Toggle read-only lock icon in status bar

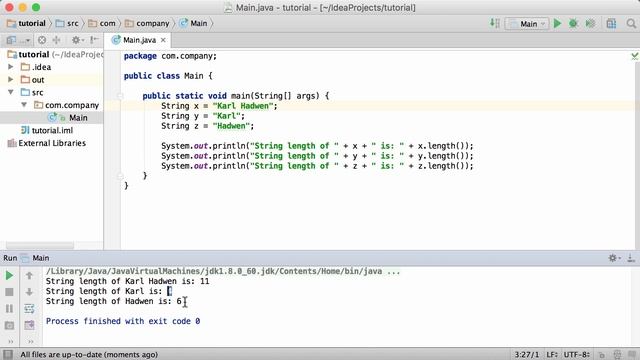pos(601,355)
